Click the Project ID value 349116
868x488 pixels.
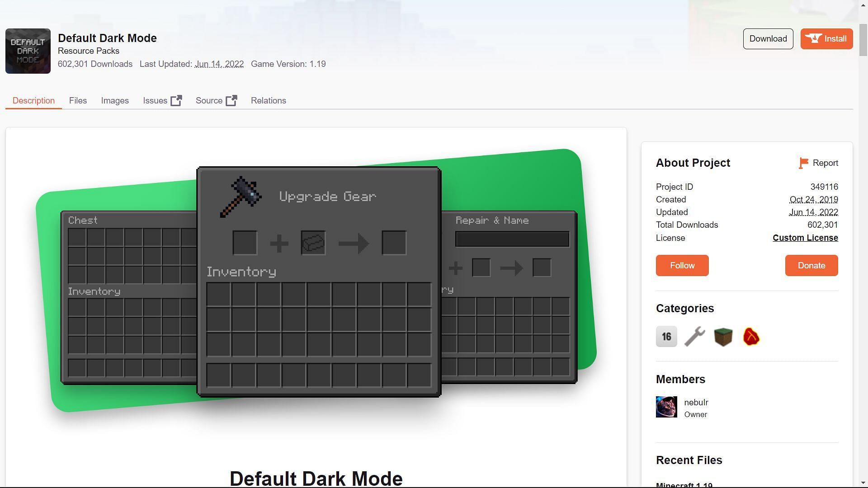coord(824,187)
